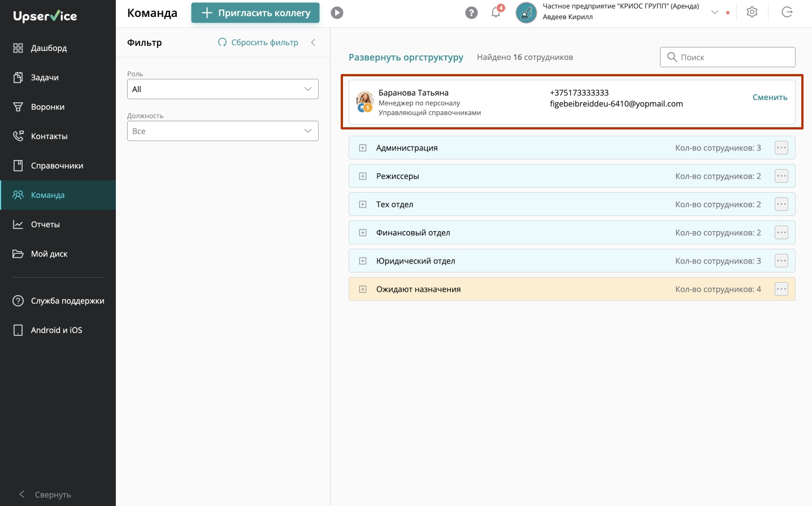Click Сменить link for Баранова Татьяна

pyautogui.click(x=770, y=97)
